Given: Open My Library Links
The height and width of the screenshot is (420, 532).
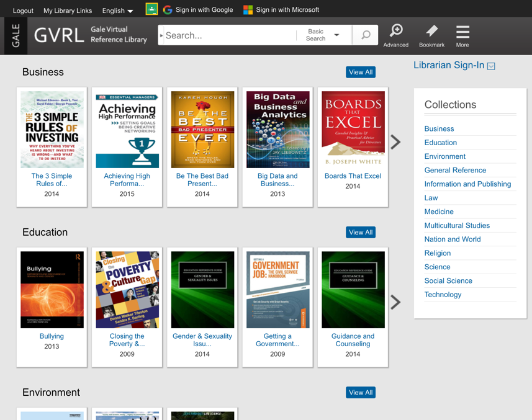Looking at the screenshot, I should [x=68, y=11].
